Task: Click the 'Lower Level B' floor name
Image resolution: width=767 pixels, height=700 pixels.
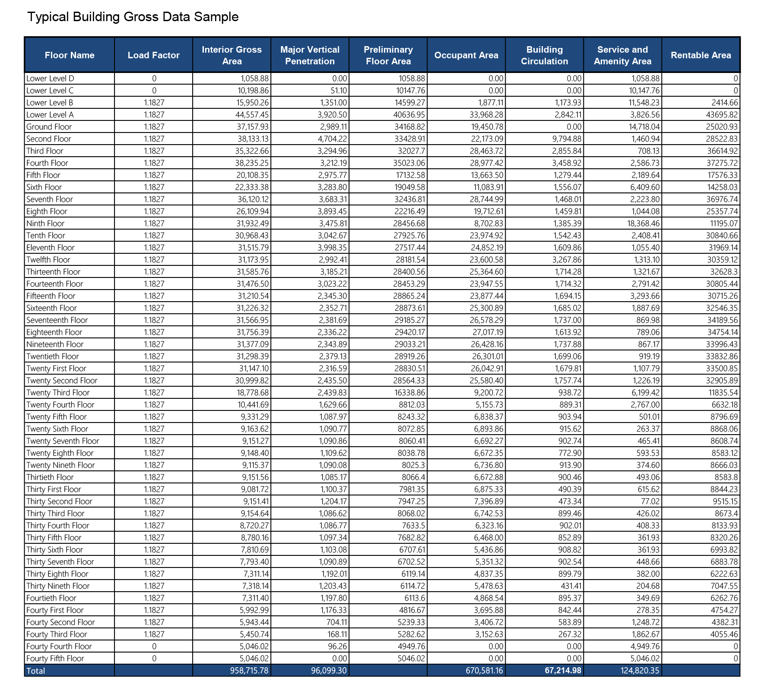Action: (50, 103)
